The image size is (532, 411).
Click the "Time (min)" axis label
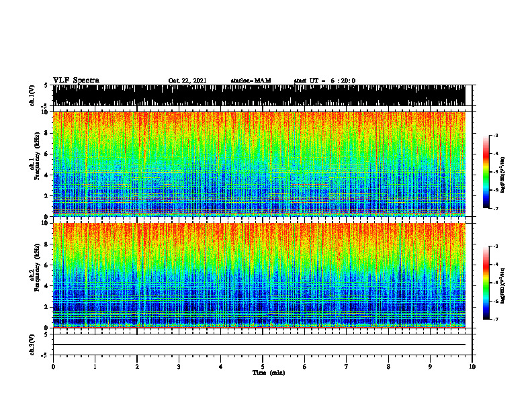pos(269,373)
